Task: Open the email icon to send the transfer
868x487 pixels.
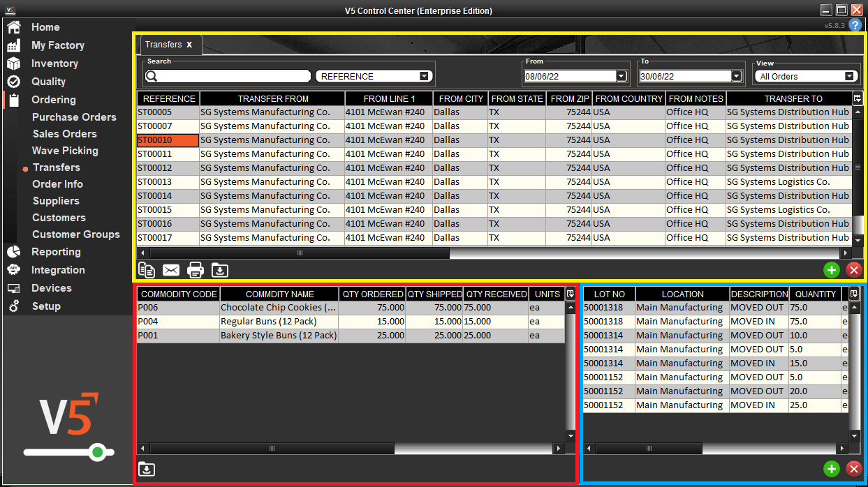Action: point(171,270)
